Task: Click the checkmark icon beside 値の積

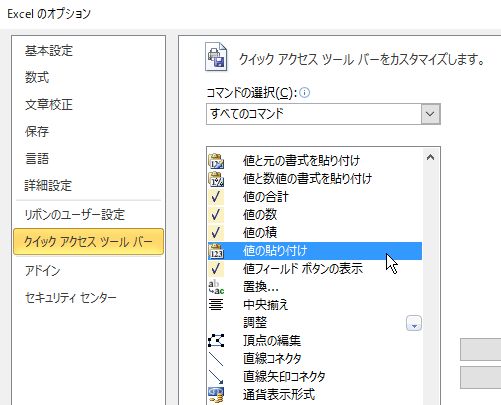Action: click(216, 233)
